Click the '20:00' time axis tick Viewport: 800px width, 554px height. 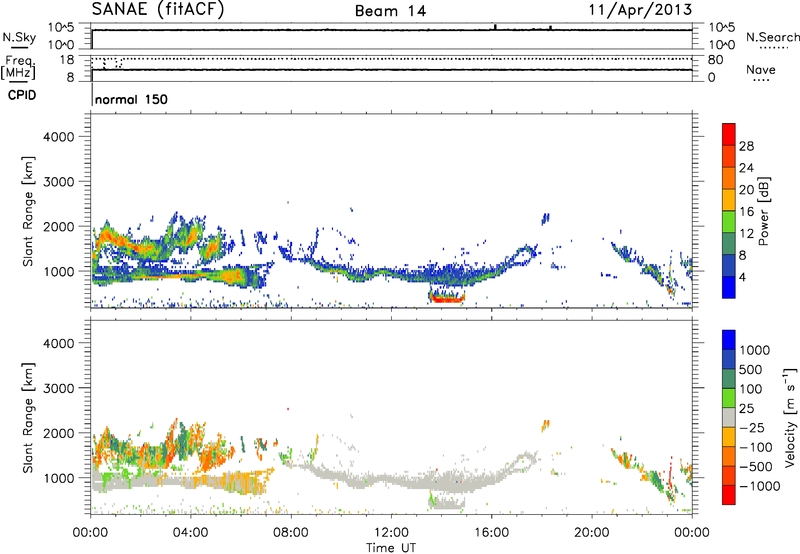[x=592, y=533]
